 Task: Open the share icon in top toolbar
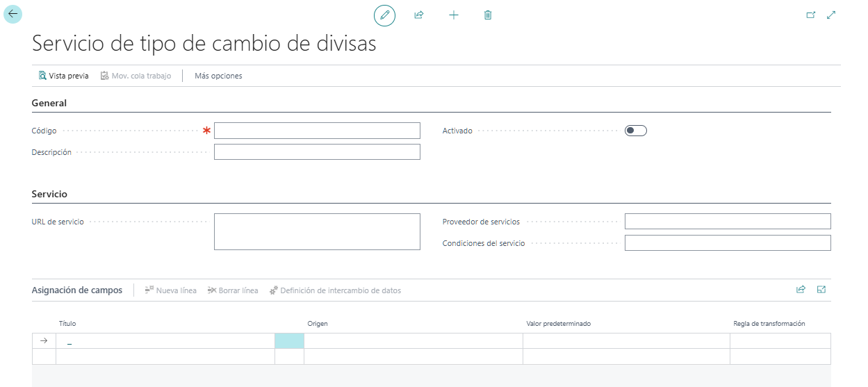(x=419, y=15)
